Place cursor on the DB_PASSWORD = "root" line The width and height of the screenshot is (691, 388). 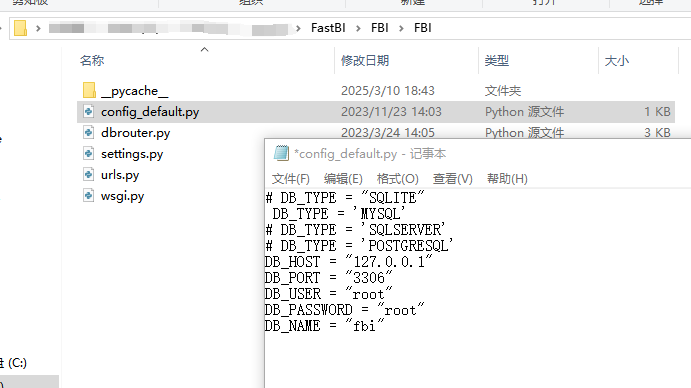(x=345, y=310)
